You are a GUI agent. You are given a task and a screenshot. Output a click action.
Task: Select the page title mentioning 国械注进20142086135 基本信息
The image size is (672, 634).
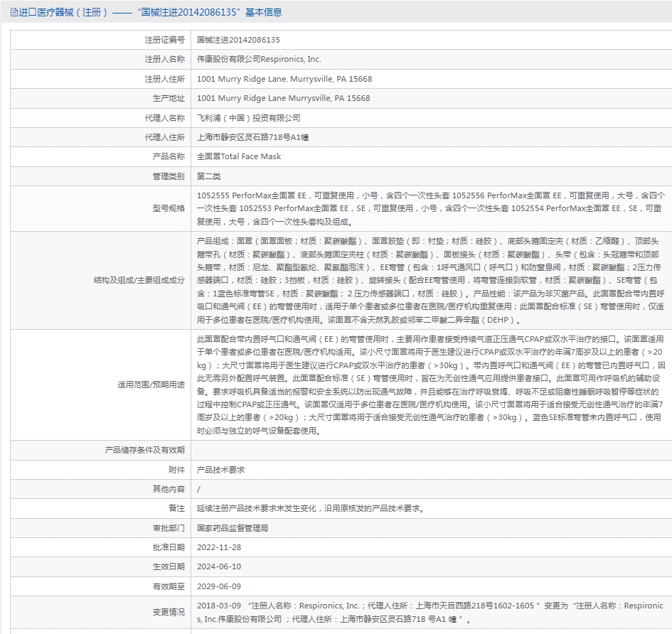(x=150, y=12)
